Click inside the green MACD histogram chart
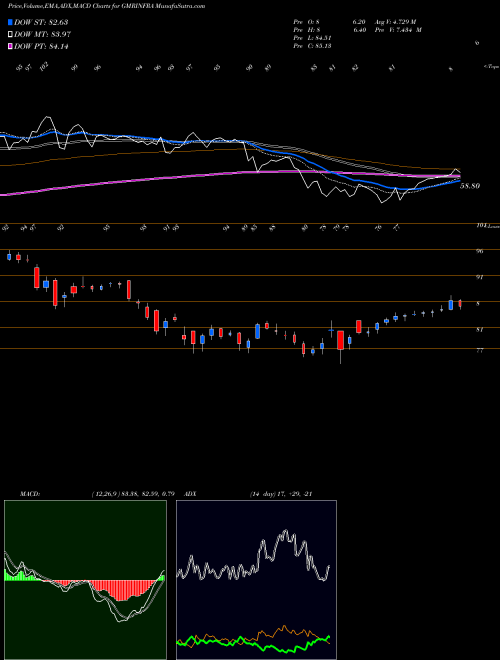Image resolution: width=500 pixels, height=660 pixels. (x=85, y=579)
